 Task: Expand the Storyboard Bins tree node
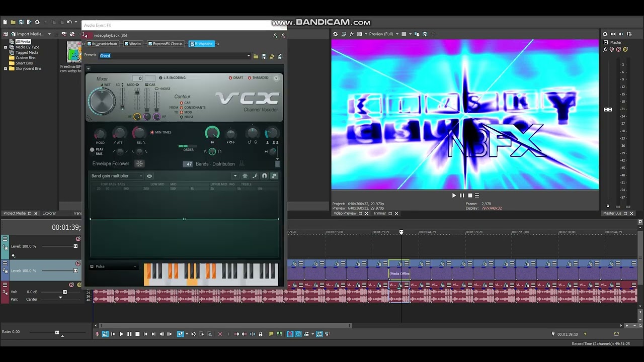(x=6, y=68)
